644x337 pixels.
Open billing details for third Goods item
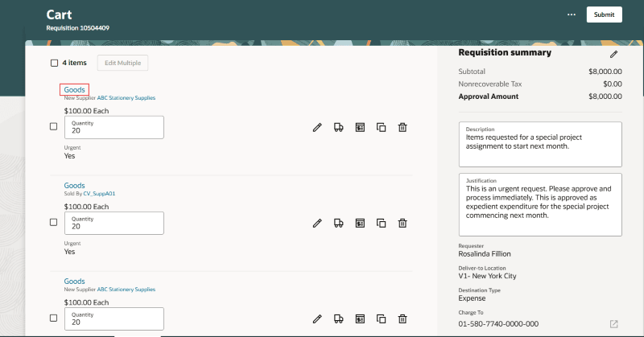[x=360, y=319]
